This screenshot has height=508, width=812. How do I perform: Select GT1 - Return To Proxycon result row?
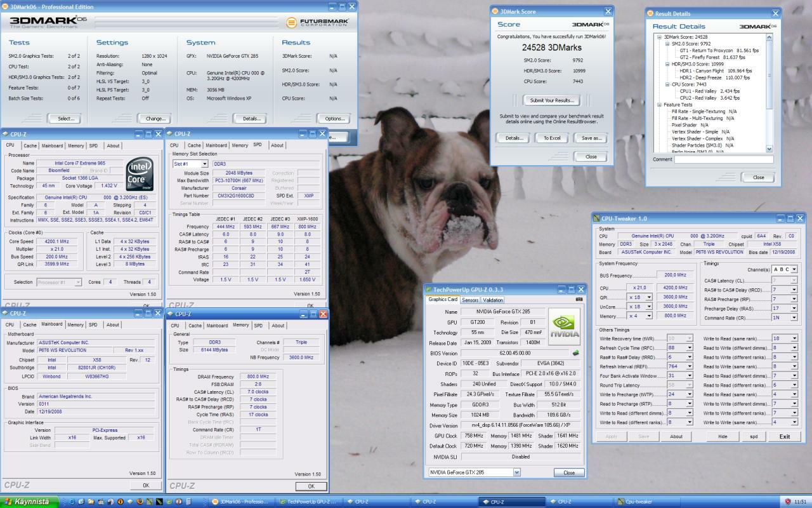719,50
